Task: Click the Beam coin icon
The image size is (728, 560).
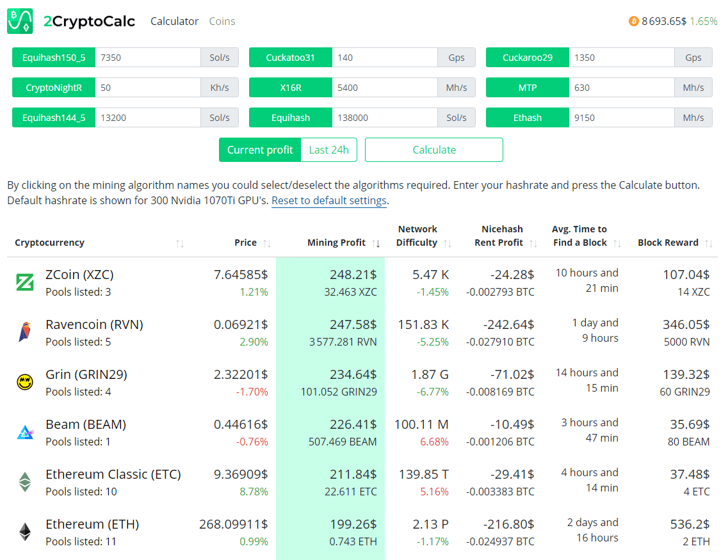Action: 24,432
